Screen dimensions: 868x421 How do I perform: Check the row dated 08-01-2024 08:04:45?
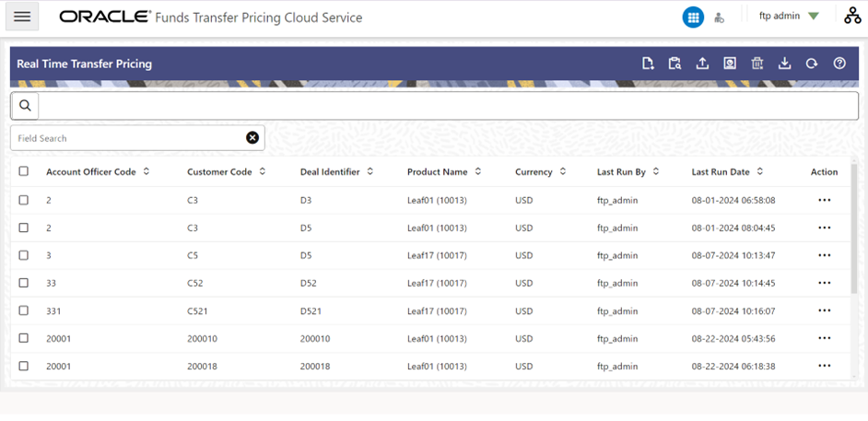click(23, 228)
